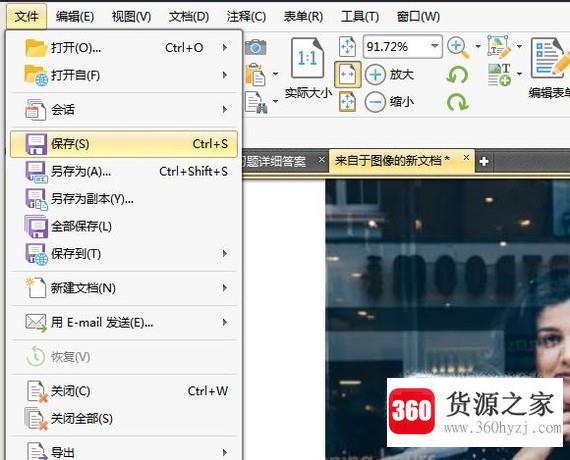Toggle the highlighted fit width icon

(x=348, y=75)
